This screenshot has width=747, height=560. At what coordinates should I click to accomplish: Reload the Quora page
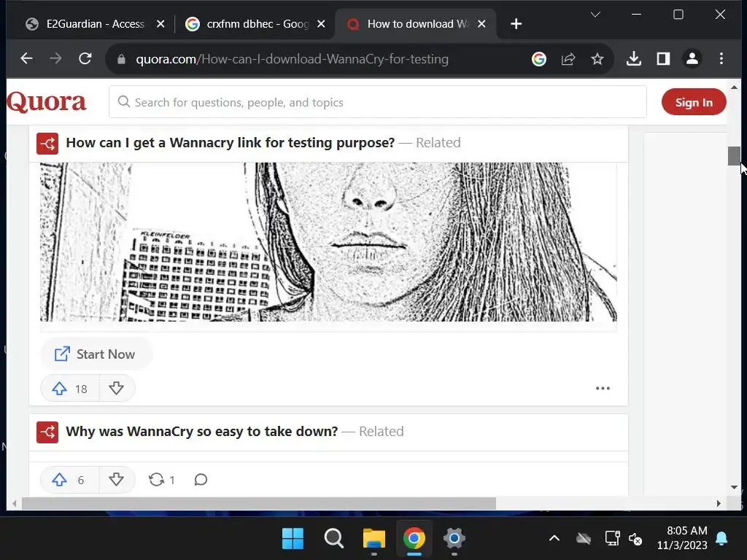point(85,58)
